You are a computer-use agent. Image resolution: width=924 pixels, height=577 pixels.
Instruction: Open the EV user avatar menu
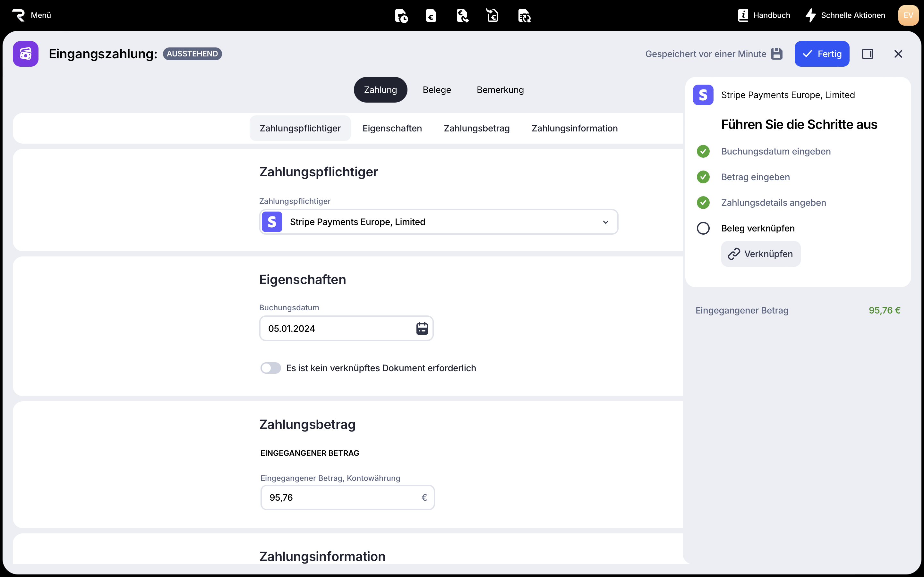point(908,15)
